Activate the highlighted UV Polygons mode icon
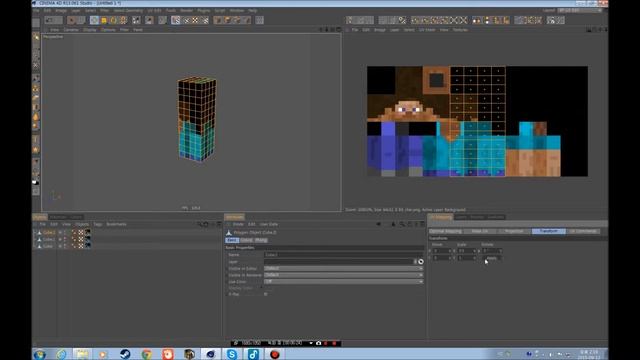The width and height of the screenshot is (640, 360). point(176,20)
